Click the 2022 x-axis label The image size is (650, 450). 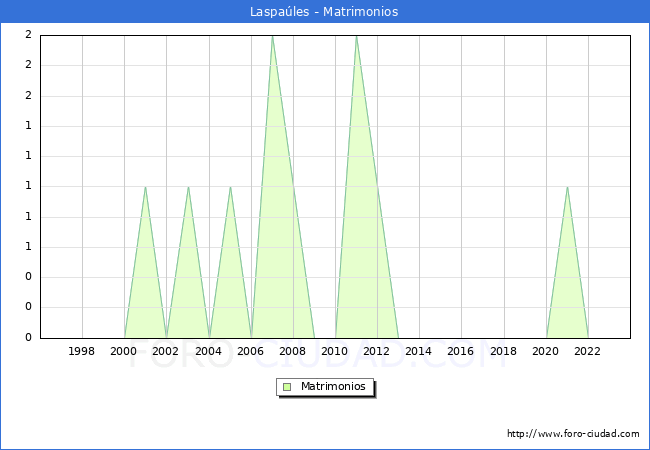pos(588,351)
